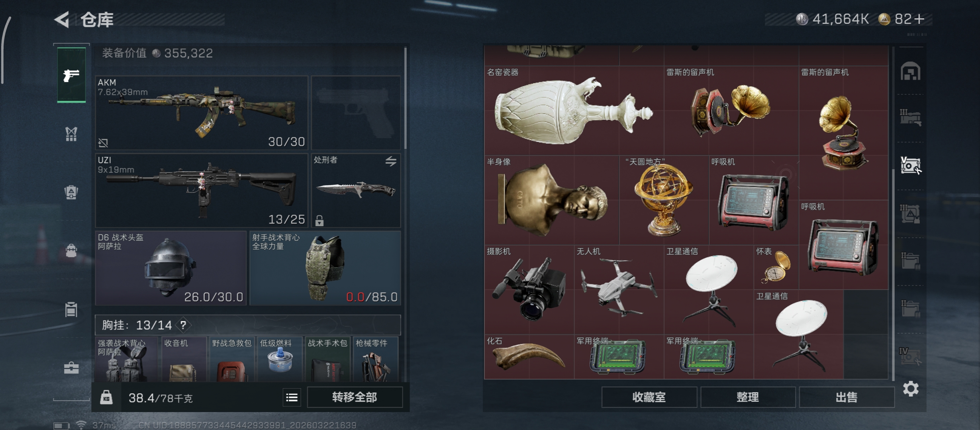Click the 胸挂 question mark help icon
Screen dimensions: 980x430
183,325
